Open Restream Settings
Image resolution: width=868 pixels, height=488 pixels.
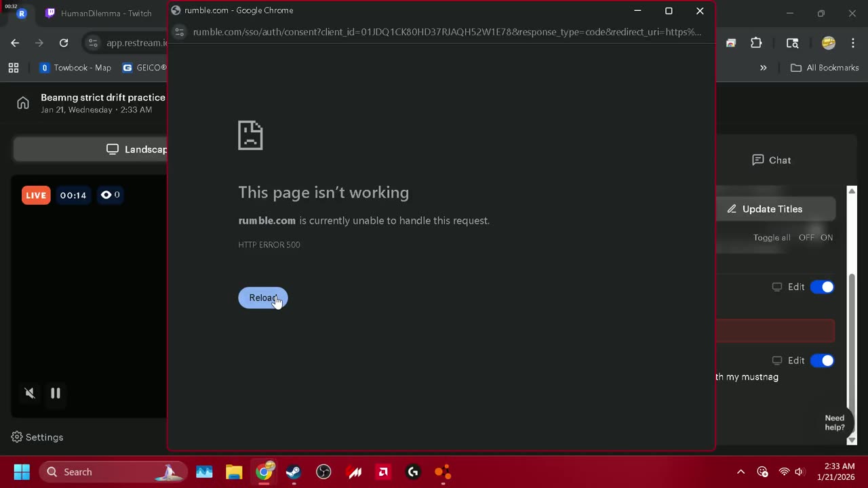click(x=37, y=437)
